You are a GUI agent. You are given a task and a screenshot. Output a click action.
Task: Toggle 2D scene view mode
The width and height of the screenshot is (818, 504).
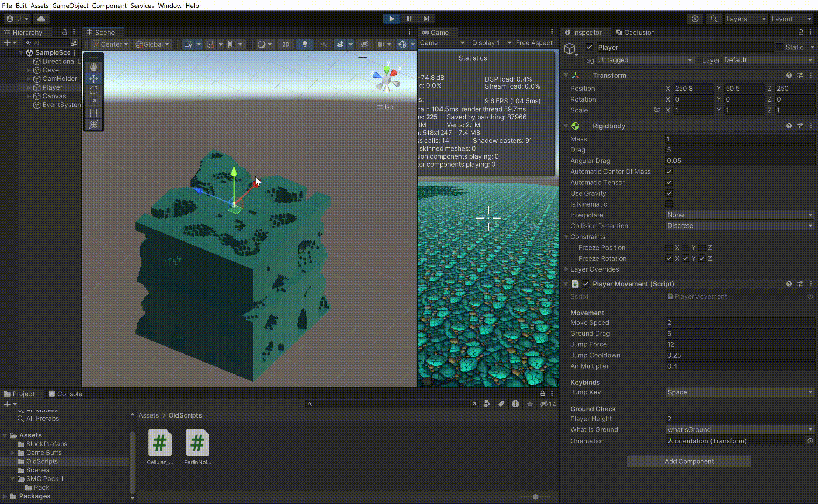[x=285, y=44]
